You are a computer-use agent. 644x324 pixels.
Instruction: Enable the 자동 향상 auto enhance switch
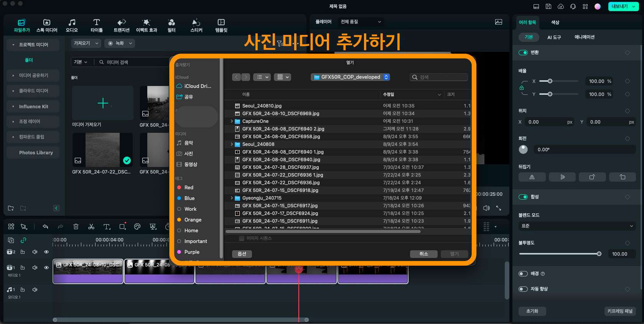[x=523, y=289]
